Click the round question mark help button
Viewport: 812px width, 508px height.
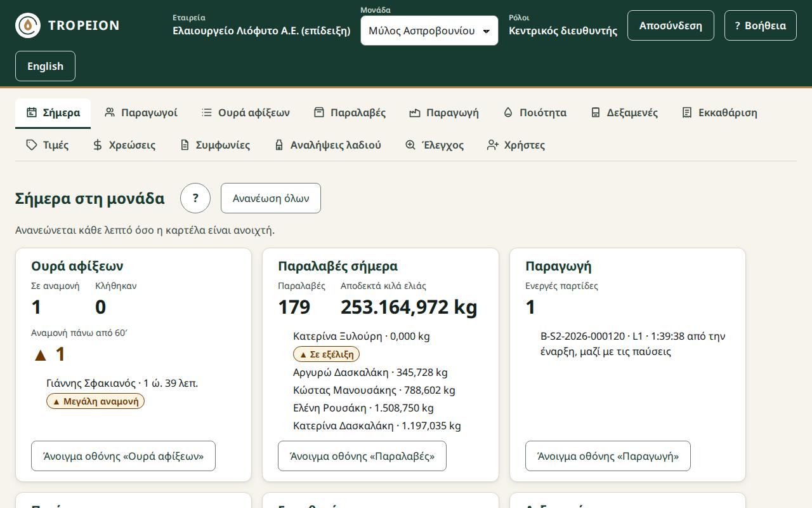pos(195,198)
